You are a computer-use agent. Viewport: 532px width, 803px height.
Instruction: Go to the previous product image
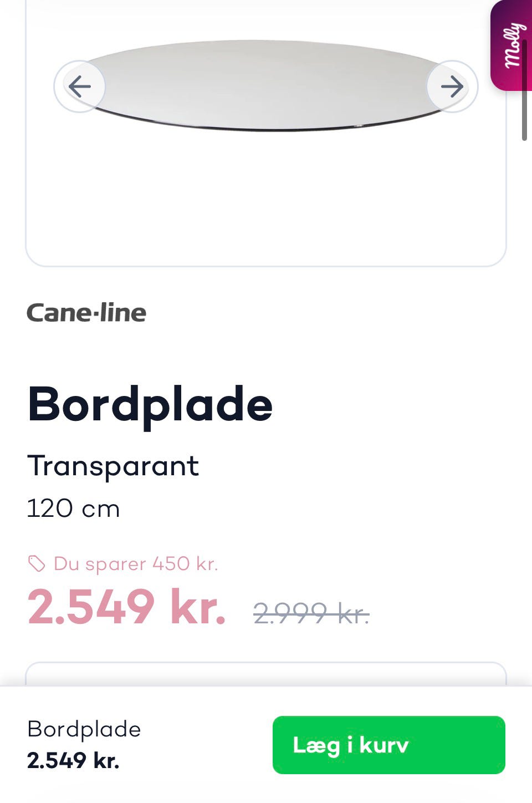pyautogui.click(x=80, y=87)
